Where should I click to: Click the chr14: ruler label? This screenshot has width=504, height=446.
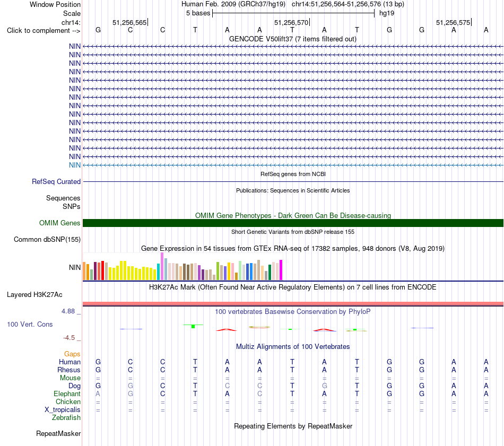(x=71, y=22)
